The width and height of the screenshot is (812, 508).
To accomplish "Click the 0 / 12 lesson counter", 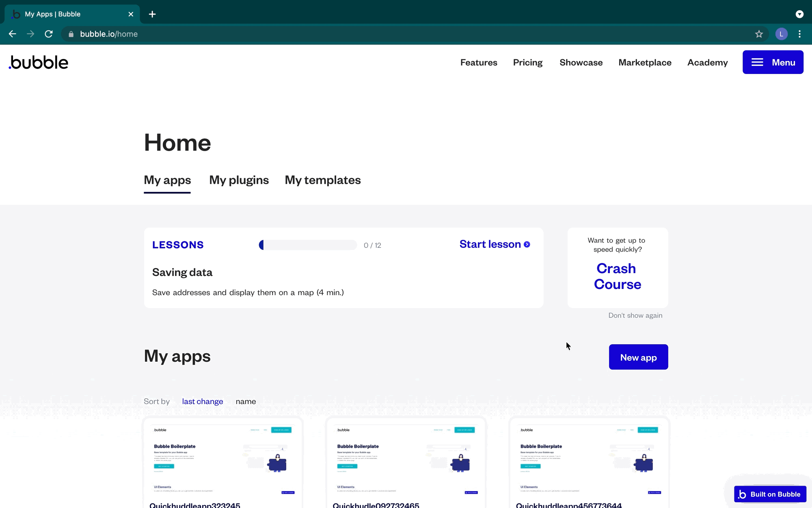I will pyautogui.click(x=372, y=245).
